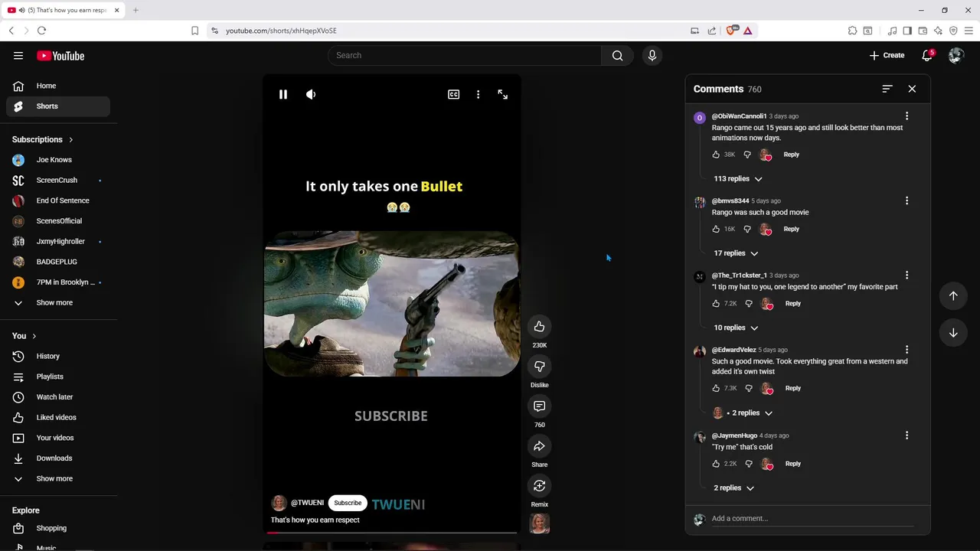This screenshot has width=980, height=551.
Task: Dislike the The_Tr1ckster_1 comment
Action: click(x=749, y=304)
